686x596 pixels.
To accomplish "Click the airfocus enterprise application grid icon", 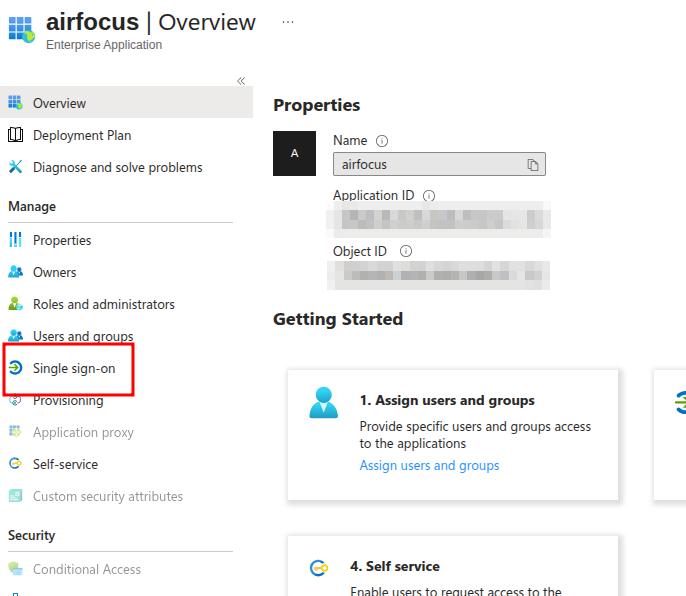I will coord(21,29).
